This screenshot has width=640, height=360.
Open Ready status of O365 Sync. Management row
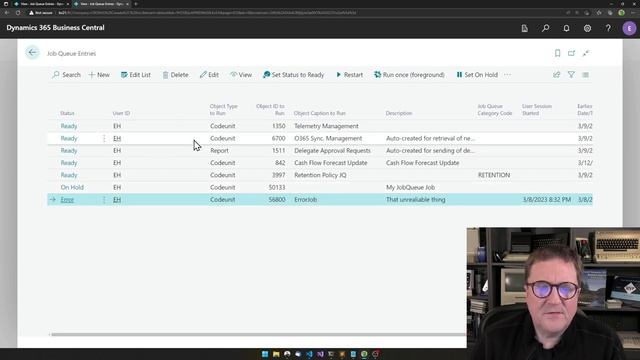click(69, 138)
